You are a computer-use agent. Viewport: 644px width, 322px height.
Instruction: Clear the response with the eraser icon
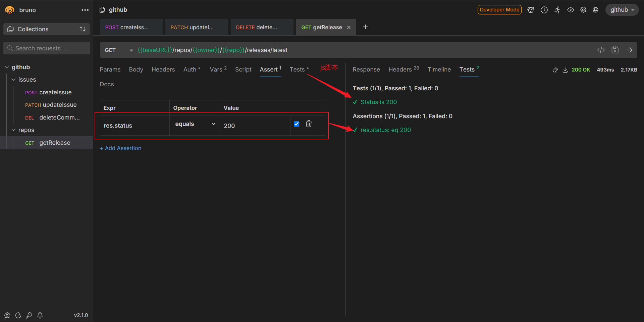pyautogui.click(x=555, y=70)
